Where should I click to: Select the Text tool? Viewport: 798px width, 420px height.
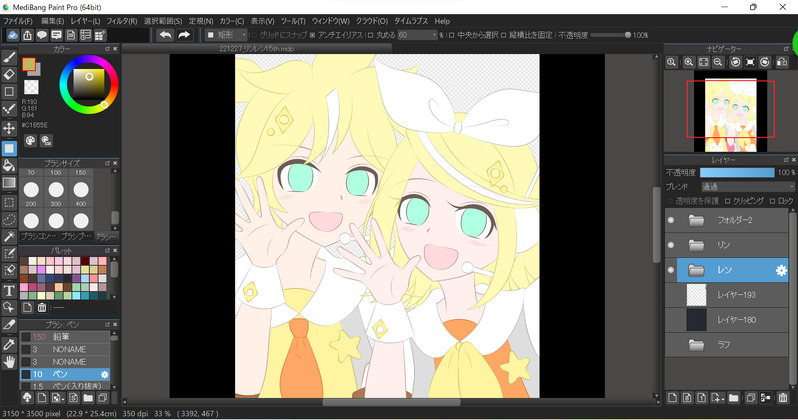pos(9,290)
